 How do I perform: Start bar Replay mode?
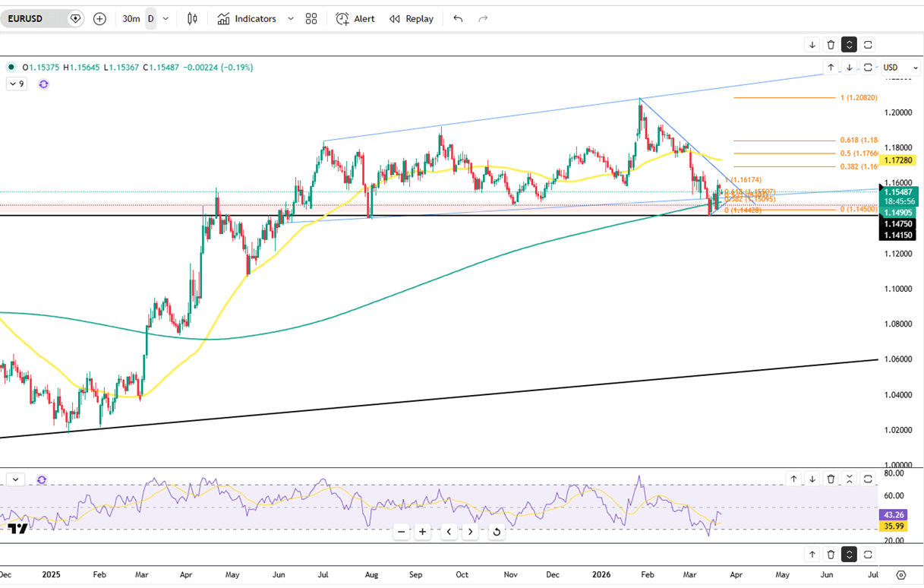(412, 19)
